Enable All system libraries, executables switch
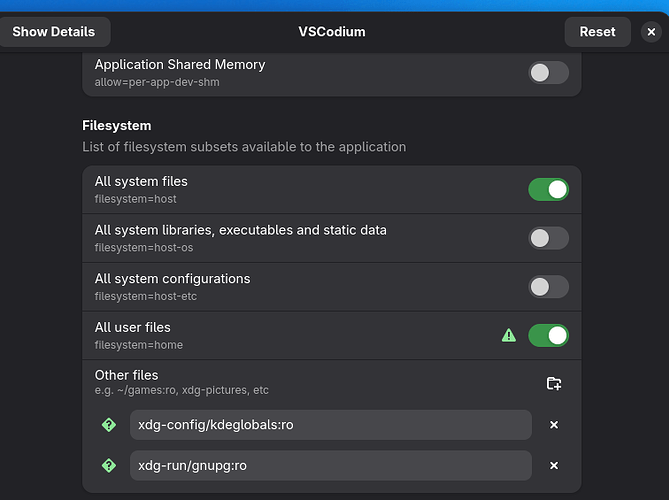Viewport: 669px width, 500px height. pyautogui.click(x=548, y=238)
